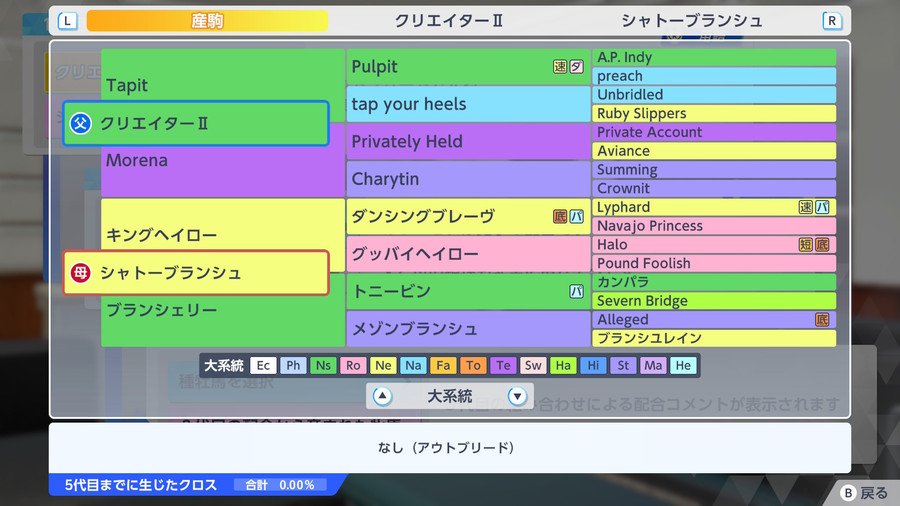Select the Crownit ancestor row
Viewport: 900px width, 506px height.
coord(714,188)
